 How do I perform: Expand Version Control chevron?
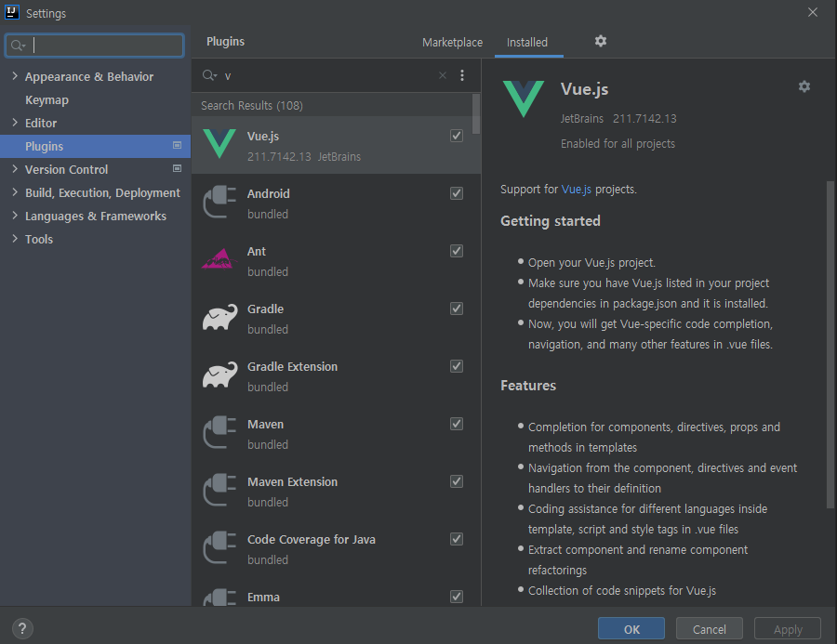click(x=14, y=168)
